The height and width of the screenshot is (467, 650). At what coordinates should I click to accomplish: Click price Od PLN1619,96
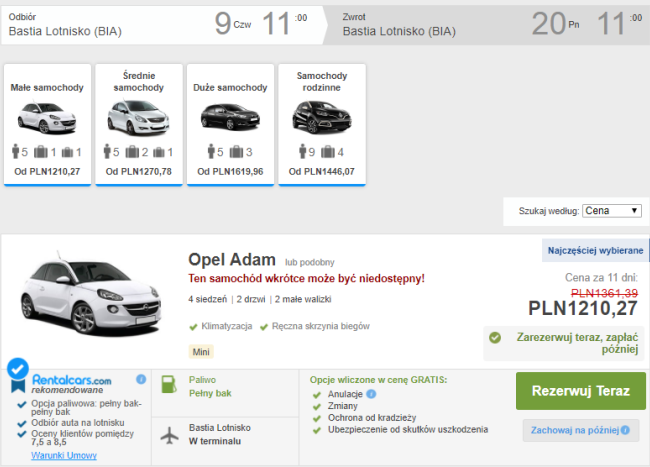pyautogui.click(x=230, y=172)
